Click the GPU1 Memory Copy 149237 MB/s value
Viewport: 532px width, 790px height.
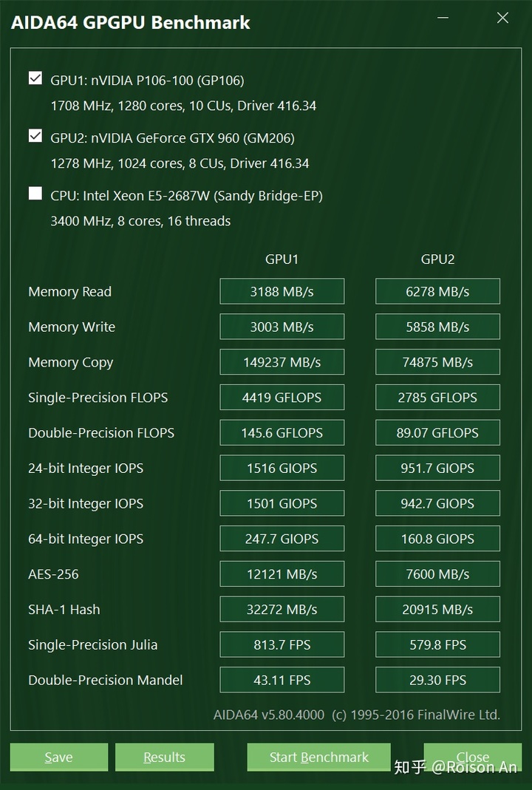(282, 362)
